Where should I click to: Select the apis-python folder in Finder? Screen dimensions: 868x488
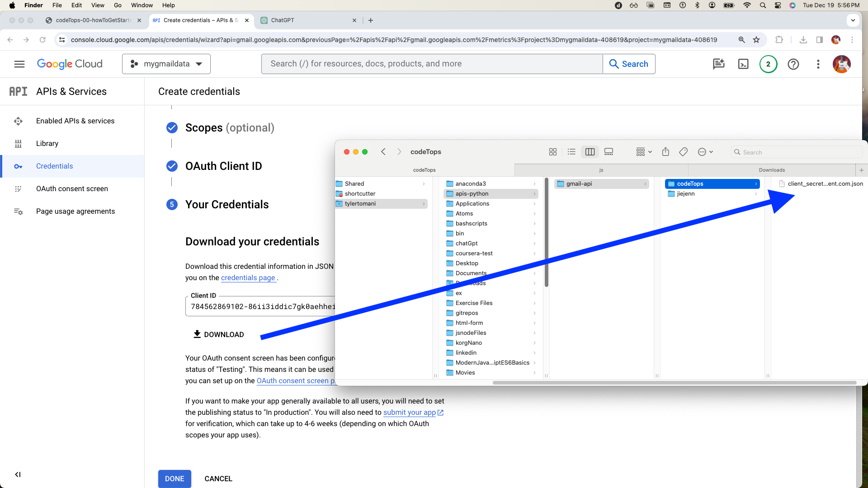491,194
